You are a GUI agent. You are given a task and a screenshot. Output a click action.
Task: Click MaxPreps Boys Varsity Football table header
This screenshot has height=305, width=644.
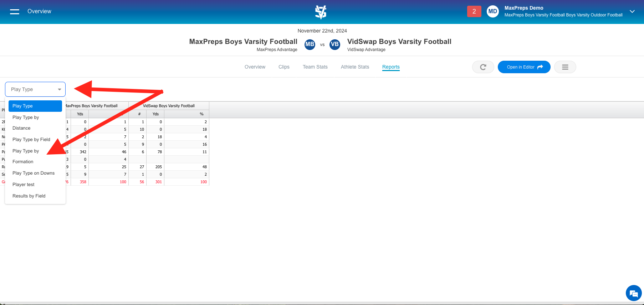click(x=92, y=106)
